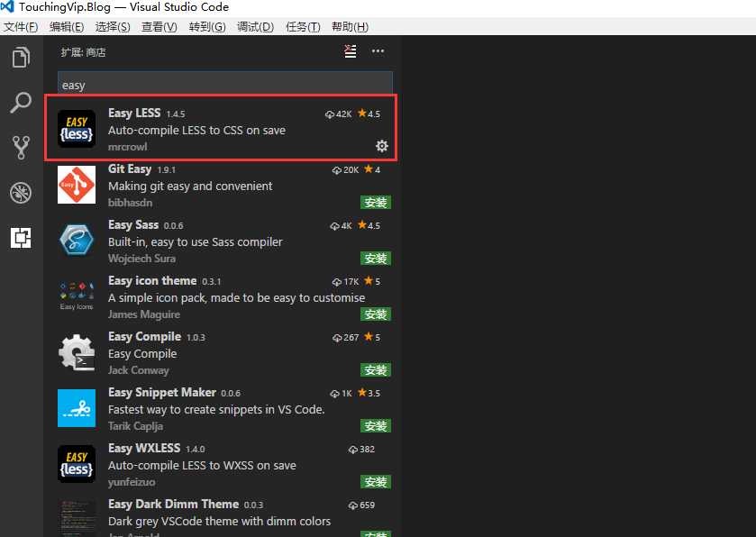The height and width of the screenshot is (537, 756).
Task: Click description Auto-compile LESS to CSS on save
Action: coord(196,130)
